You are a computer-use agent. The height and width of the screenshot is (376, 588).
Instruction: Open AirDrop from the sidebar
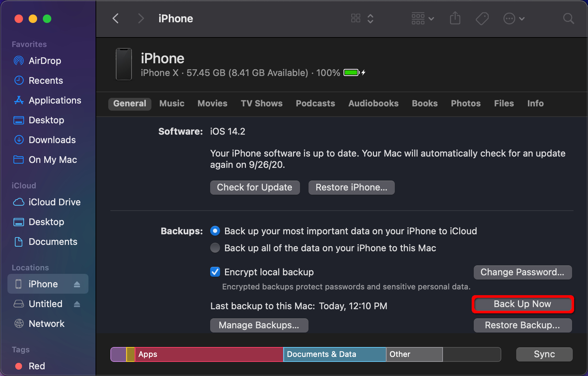[x=45, y=61]
